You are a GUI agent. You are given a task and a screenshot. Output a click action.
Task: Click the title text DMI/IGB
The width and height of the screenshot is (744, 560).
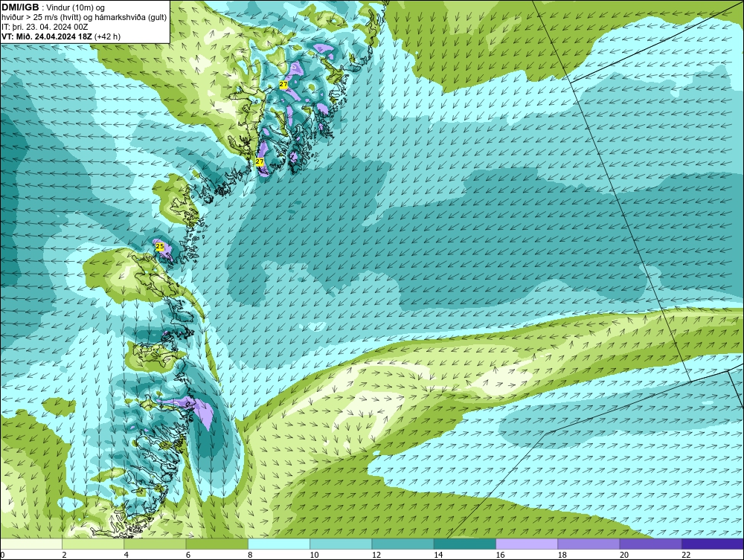[20, 7]
